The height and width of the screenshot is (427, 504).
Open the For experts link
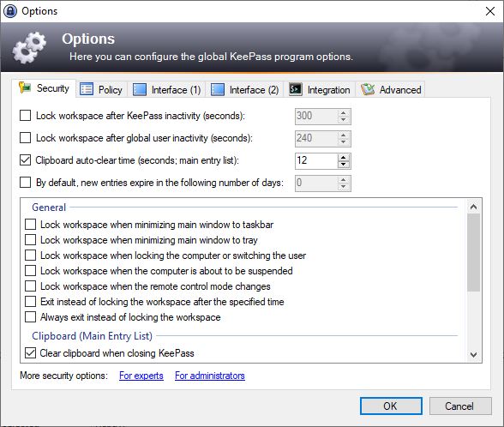point(141,376)
